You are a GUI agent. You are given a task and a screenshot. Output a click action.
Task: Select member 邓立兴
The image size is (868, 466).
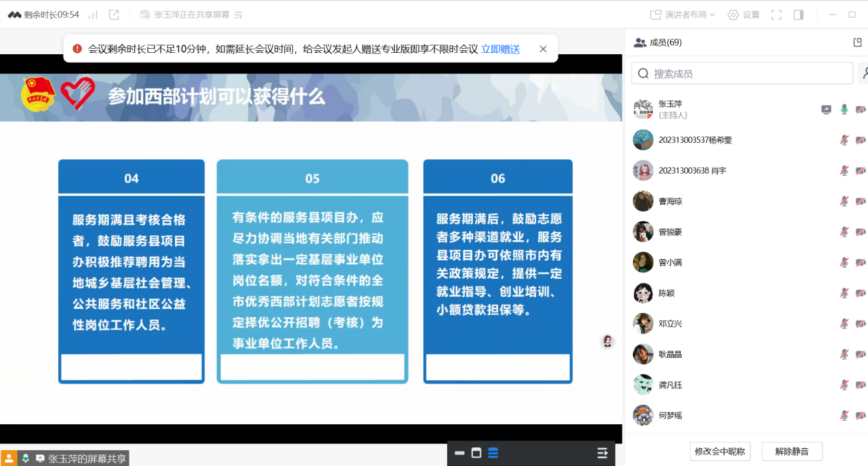[x=671, y=323]
